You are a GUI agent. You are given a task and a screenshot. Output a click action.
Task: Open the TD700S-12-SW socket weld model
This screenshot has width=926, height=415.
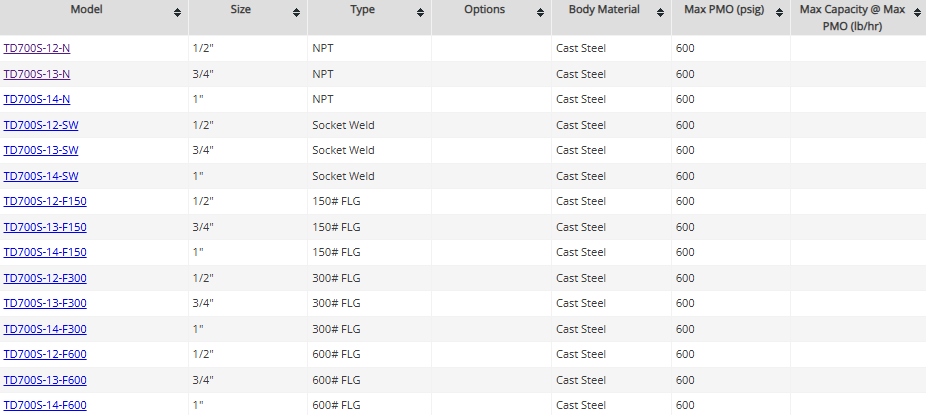pyautogui.click(x=41, y=125)
